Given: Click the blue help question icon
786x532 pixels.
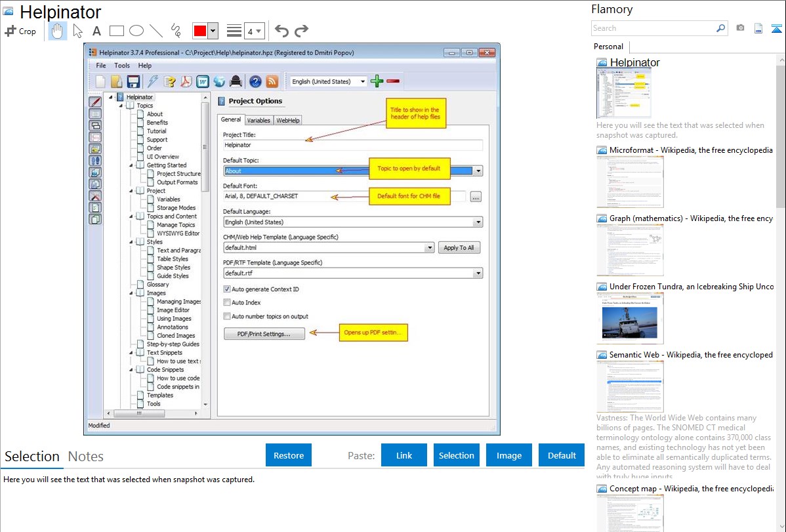Looking at the screenshot, I should pyautogui.click(x=255, y=81).
